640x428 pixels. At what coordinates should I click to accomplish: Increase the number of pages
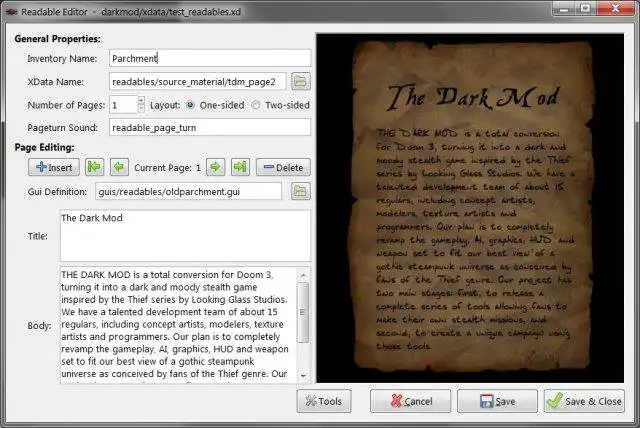coord(141,100)
